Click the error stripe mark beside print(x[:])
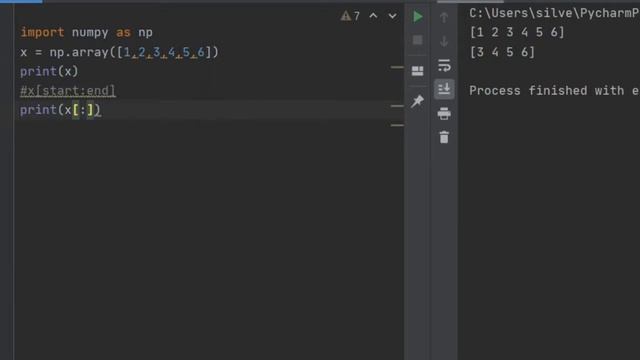 tap(397, 106)
